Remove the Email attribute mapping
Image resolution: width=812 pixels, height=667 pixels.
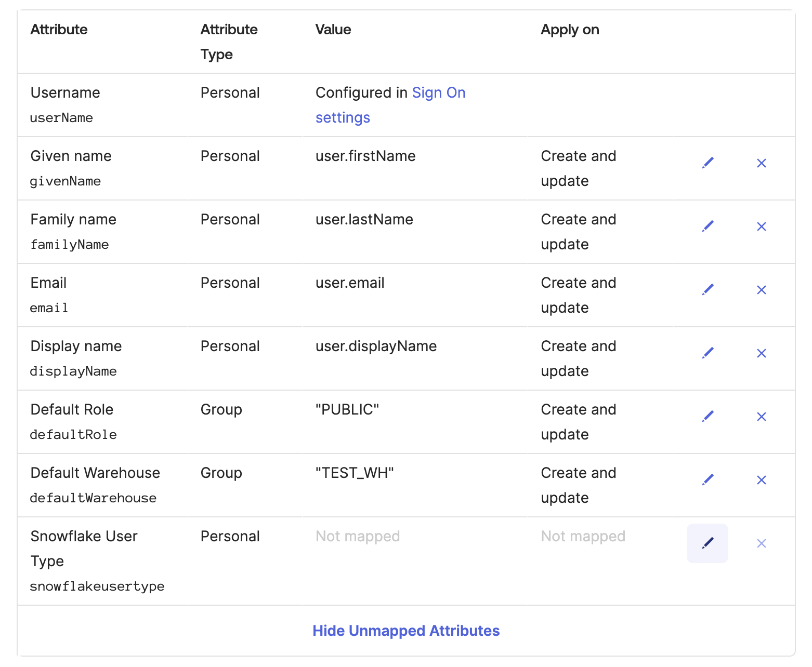(x=761, y=290)
